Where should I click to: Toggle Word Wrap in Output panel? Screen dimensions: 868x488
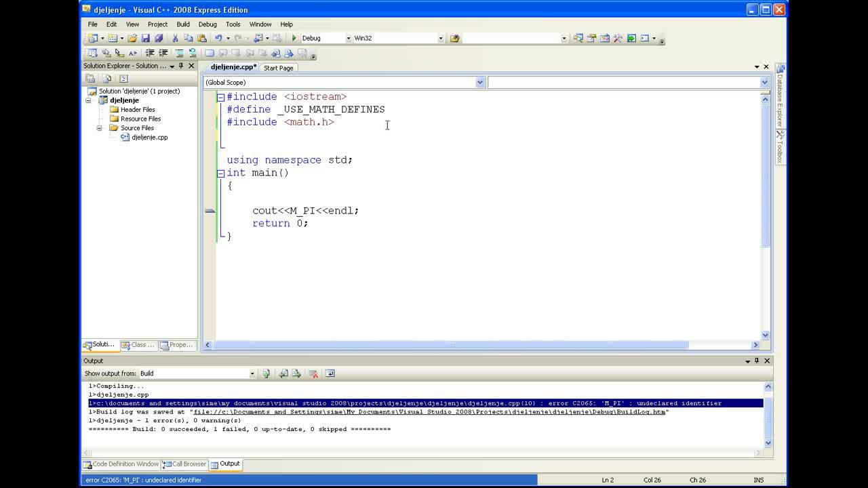330,373
